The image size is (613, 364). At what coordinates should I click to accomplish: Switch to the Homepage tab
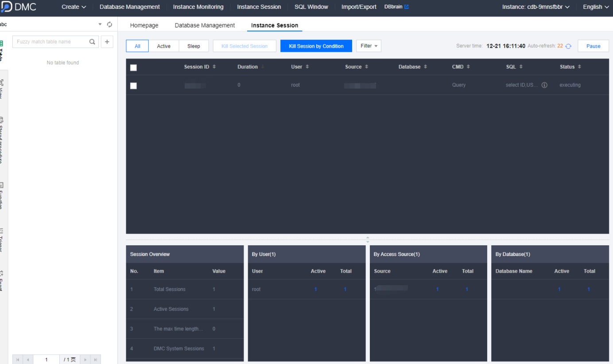pyautogui.click(x=144, y=25)
